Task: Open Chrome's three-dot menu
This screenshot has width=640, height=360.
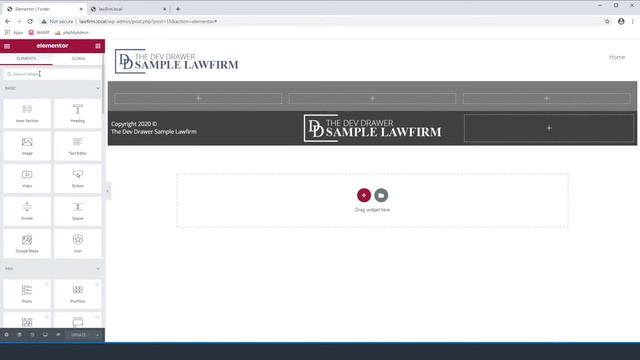Action: 633,21
